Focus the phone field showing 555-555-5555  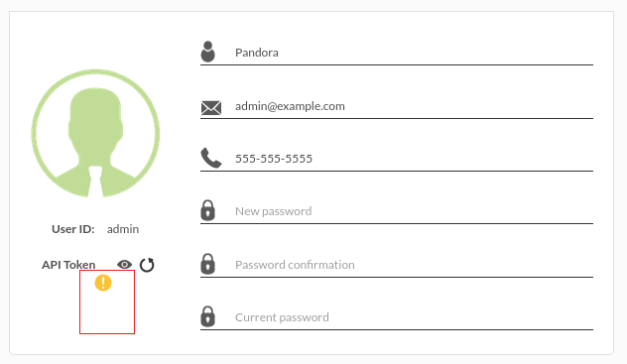click(414, 159)
